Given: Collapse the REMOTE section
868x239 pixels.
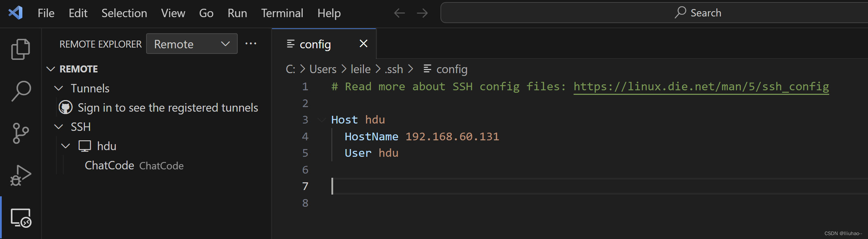Looking at the screenshot, I should 51,69.
